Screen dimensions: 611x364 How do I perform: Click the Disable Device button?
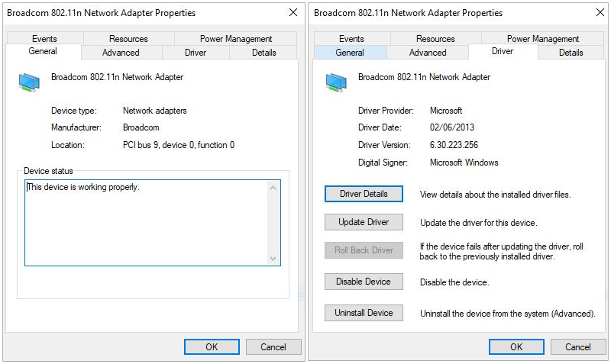click(x=364, y=282)
